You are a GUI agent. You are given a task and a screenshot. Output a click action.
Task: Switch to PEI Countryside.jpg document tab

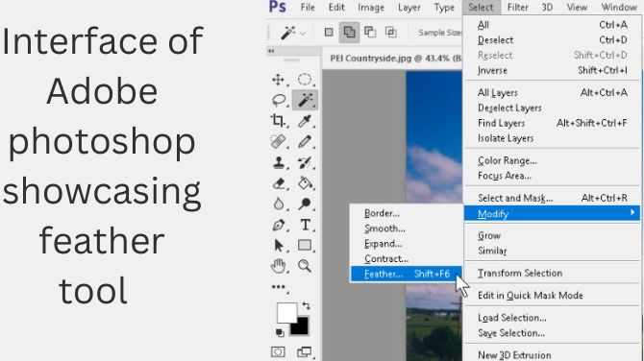pos(392,59)
